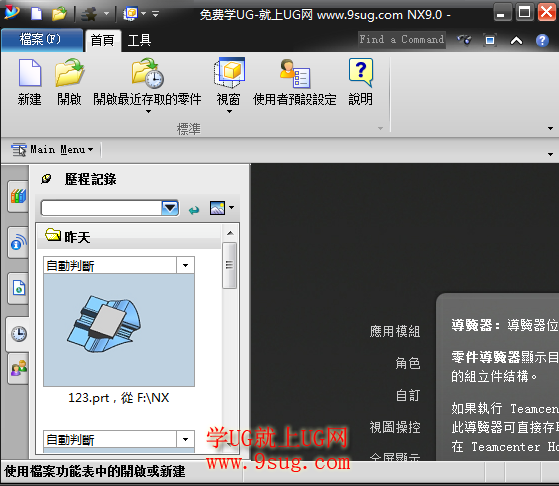Click the NX application logo icon

pyautogui.click(x=12, y=13)
